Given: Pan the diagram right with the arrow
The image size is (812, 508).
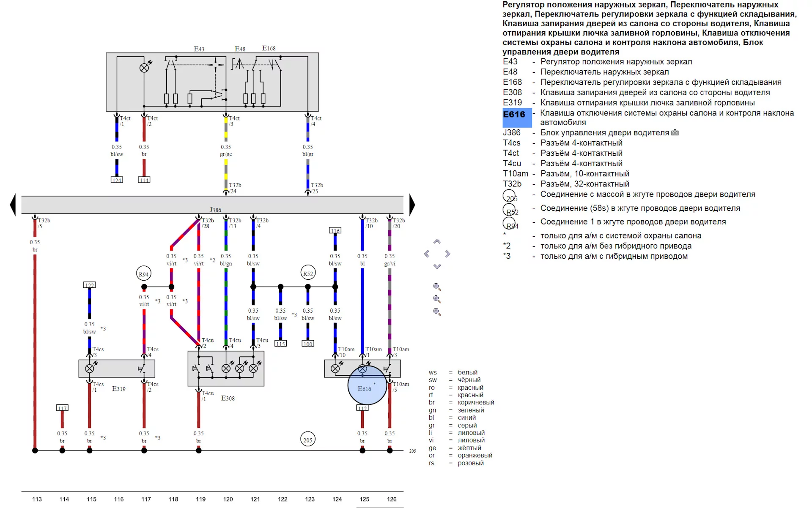Looking at the screenshot, I should [447, 254].
